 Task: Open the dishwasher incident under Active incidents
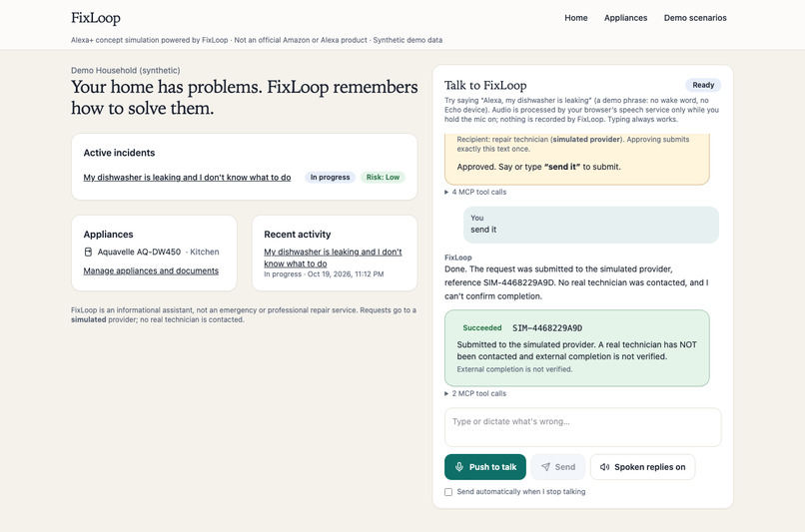point(187,178)
